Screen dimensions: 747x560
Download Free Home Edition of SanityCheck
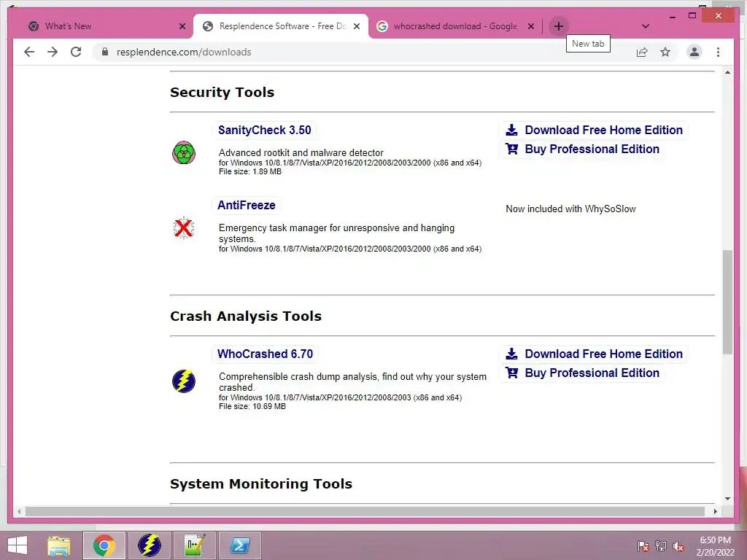point(594,130)
